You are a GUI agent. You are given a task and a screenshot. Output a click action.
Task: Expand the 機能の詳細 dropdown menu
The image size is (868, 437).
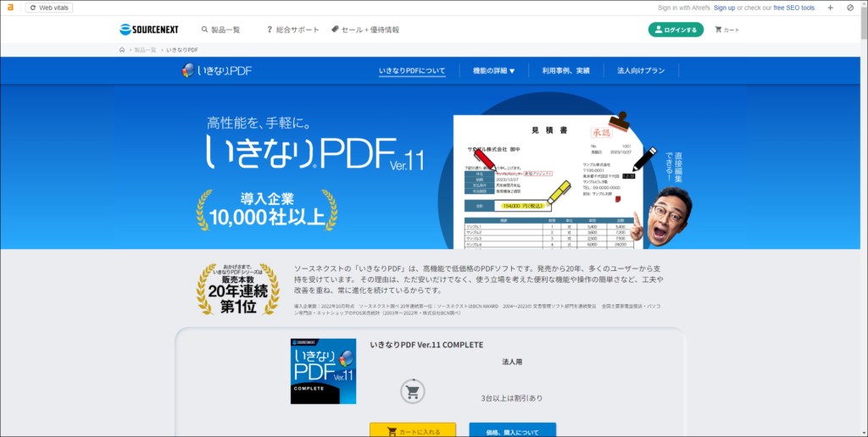(x=494, y=71)
